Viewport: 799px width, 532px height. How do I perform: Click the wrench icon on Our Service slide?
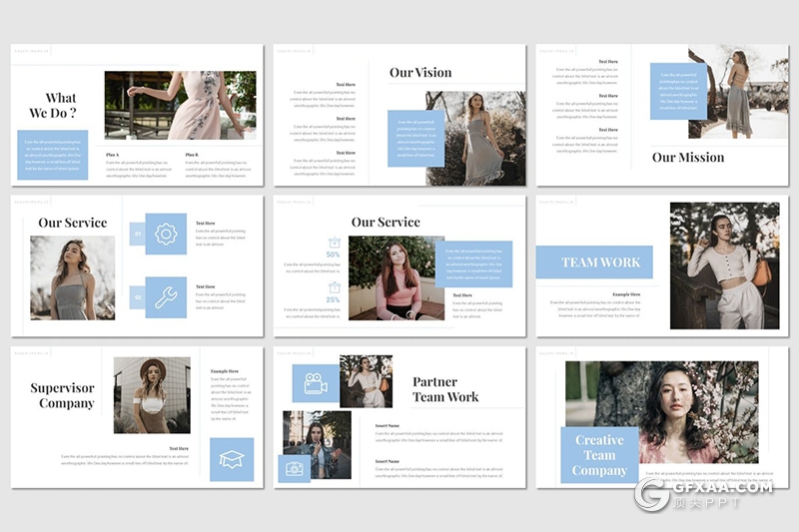[166, 296]
